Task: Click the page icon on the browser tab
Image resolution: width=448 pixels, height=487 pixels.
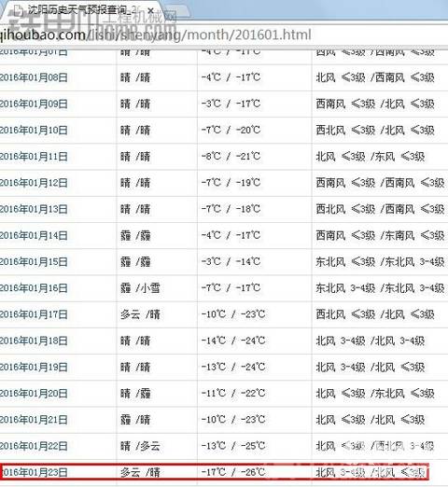Action: pyautogui.click(x=20, y=10)
